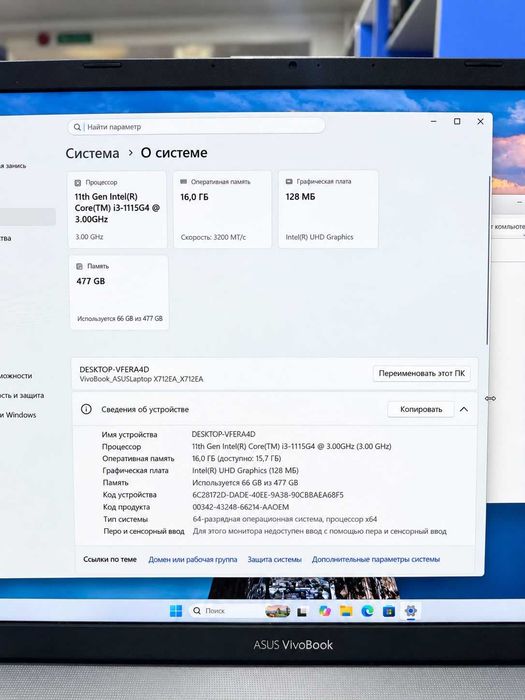This screenshot has width=525, height=700.
Task: Click the Settings window vertical scrollbar
Action: pos(488,261)
